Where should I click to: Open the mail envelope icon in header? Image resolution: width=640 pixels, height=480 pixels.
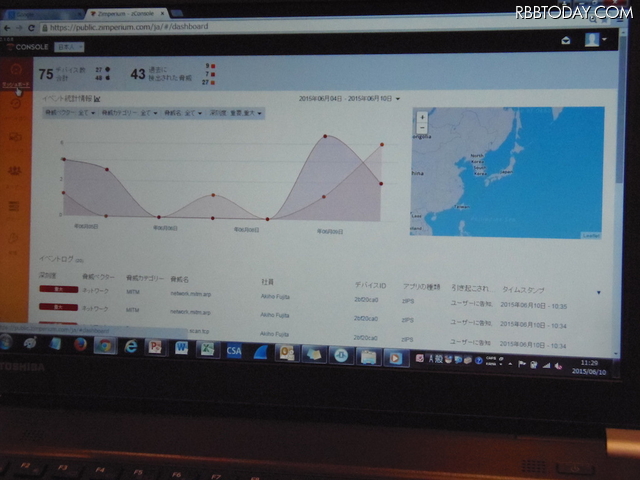pyautogui.click(x=566, y=40)
